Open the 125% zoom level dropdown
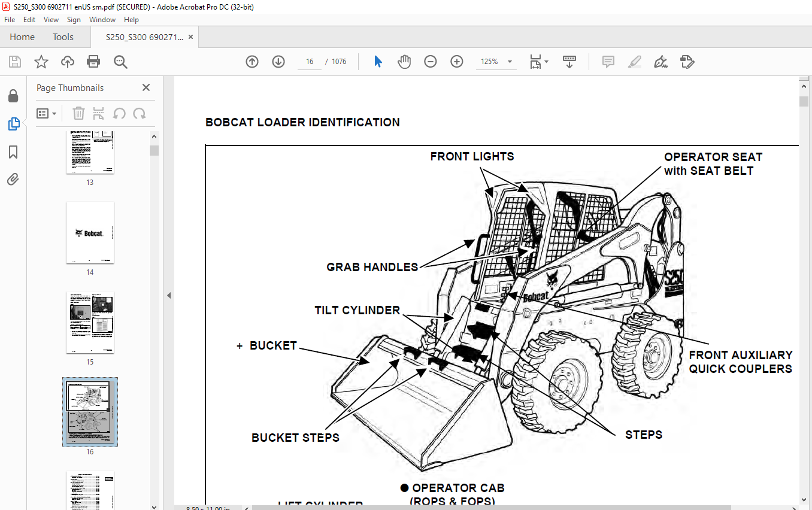Viewport: 812px width, 510px height. click(496, 62)
